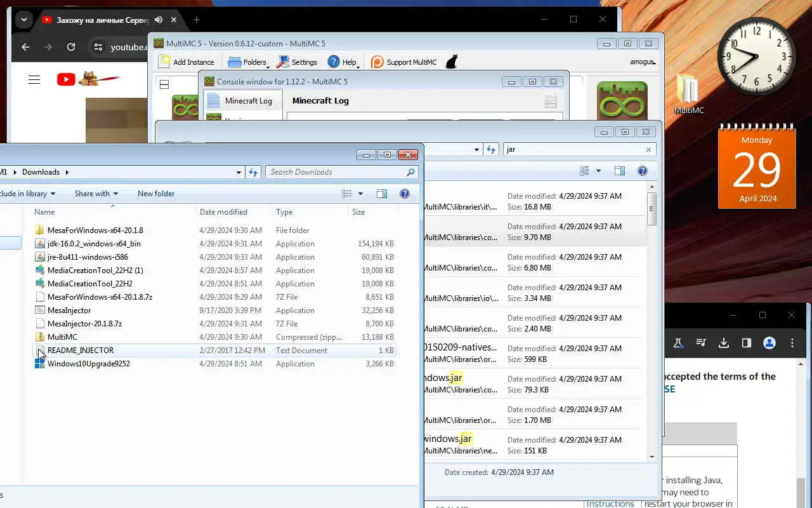Toggle the preview pane in Downloads window
812x508 pixels.
pyautogui.click(x=382, y=194)
